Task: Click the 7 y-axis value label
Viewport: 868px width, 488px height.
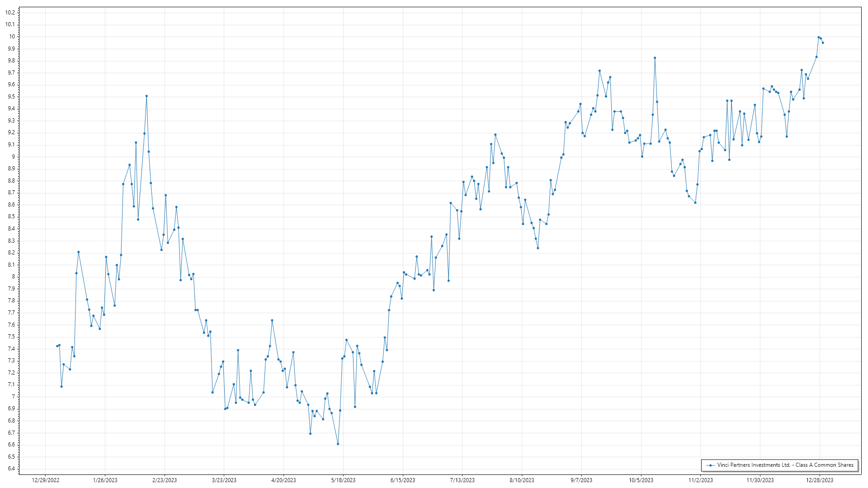Action: (13, 397)
